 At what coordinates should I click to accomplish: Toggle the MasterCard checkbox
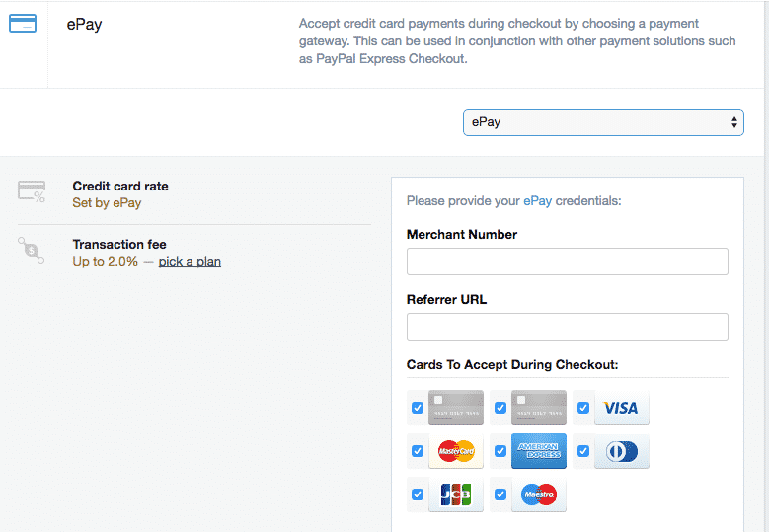(x=418, y=451)
